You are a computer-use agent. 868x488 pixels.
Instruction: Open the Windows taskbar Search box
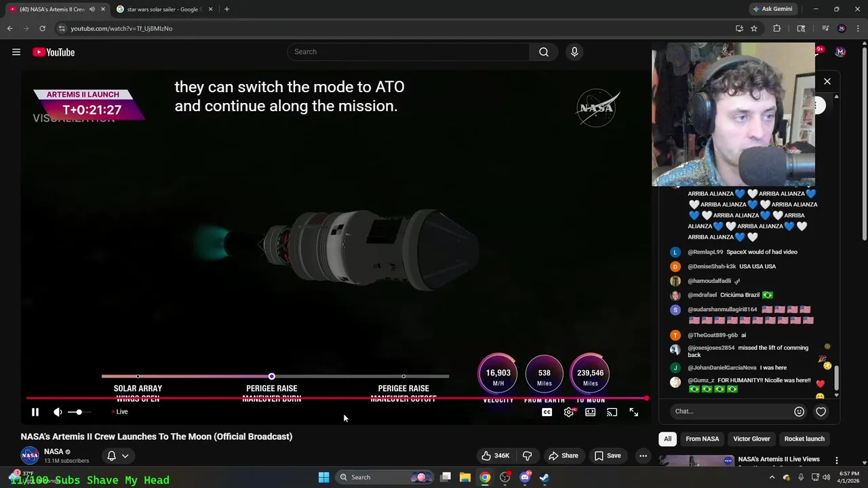click(385, 477)
